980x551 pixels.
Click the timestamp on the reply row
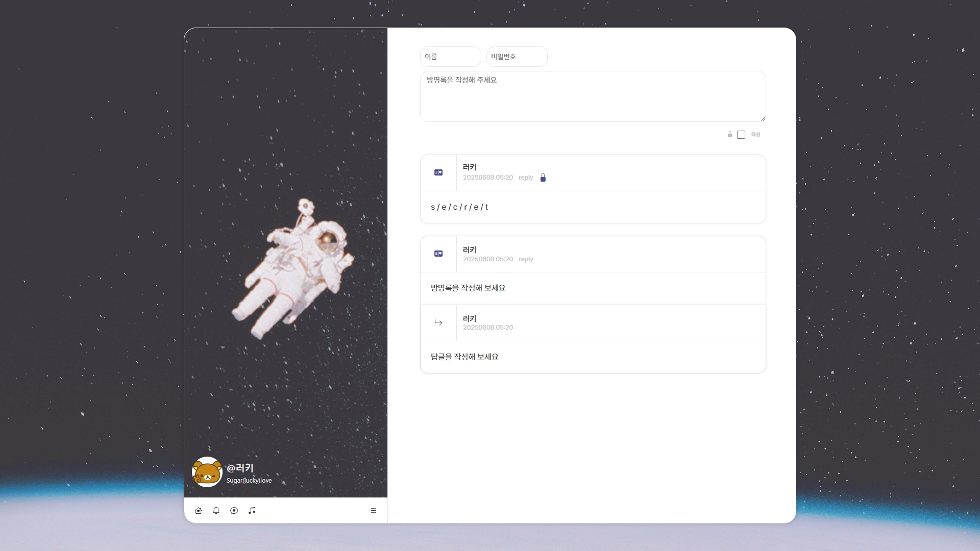pos(488,328)
